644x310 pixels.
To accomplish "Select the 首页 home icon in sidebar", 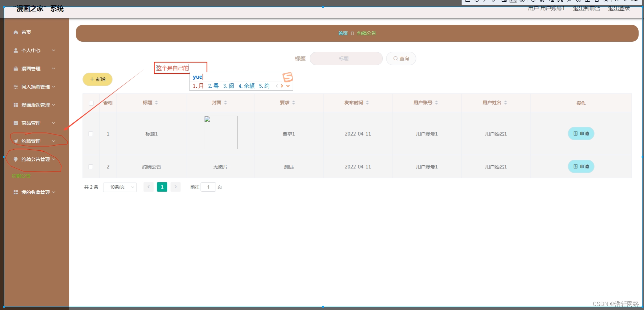I will (x=16, y=32).
